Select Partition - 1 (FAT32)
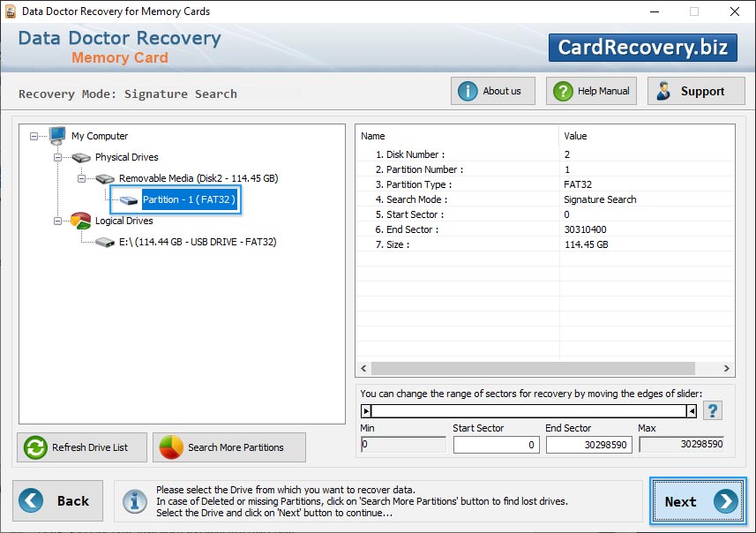Screen dimensions: 756x533 coord(189,199)
